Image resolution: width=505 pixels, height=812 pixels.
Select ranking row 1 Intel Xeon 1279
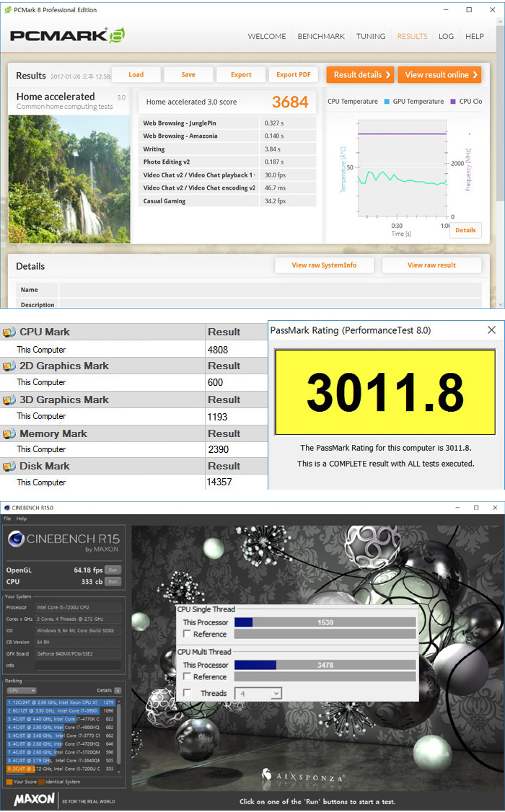click(x=61, y=702)
